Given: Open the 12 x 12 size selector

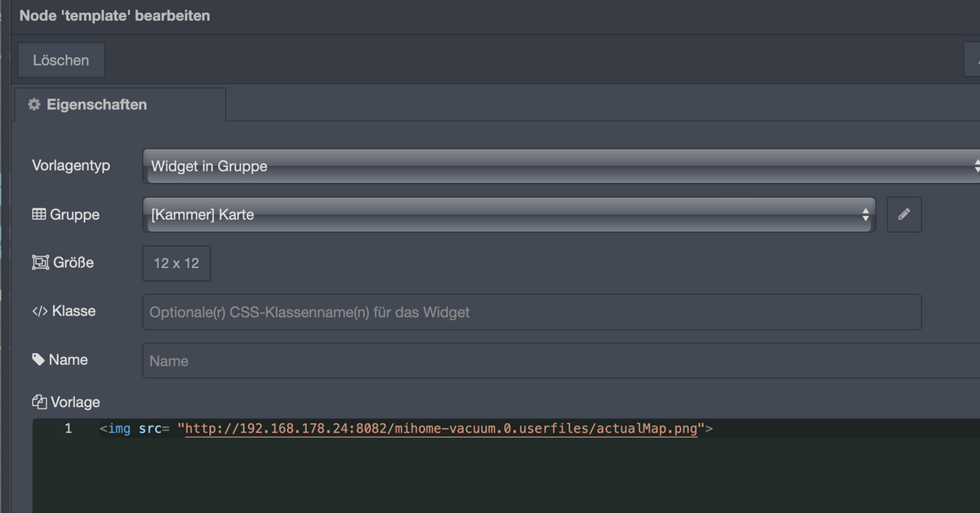Looking at the screenshot, I should (176, 263).
